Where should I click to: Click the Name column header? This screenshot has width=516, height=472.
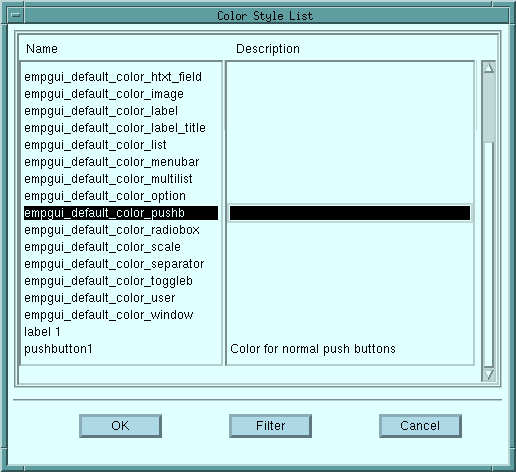coord(42,49)
